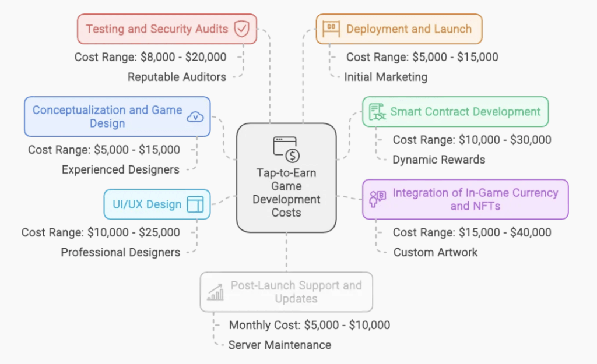Expand the Reputable Auditors detail
This screenshot has height=364, width=597.
[x=175, y=76]
